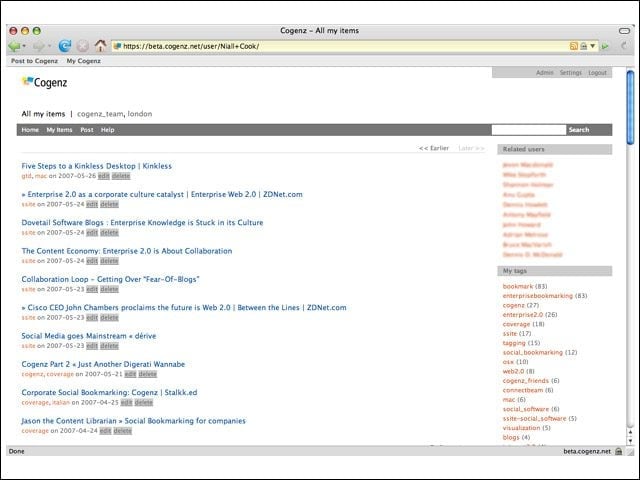This screenshot has width=640, height=480.
Task: Select the enterprisebookmarking tag
Action: coord(538,296)
